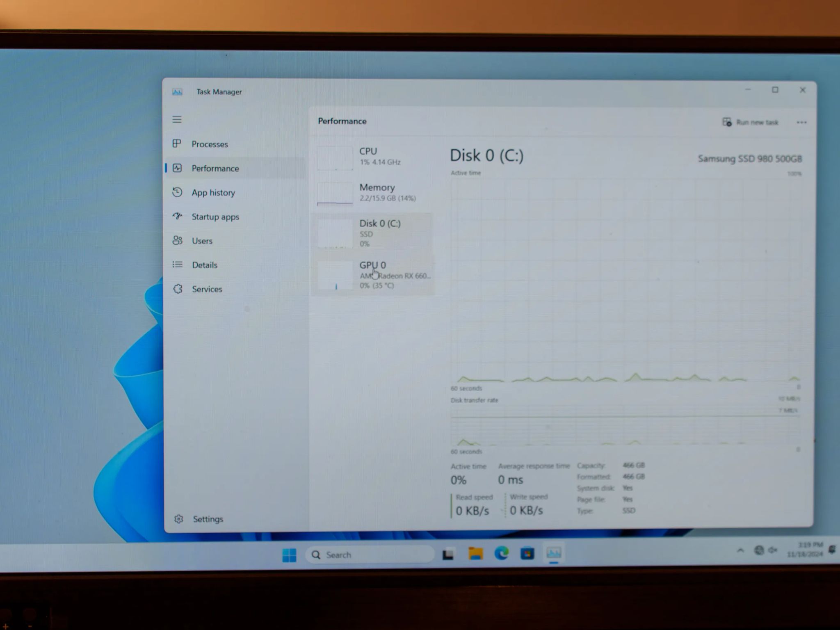Image resolution: width=840 pixels, height=630 pixels.
Task: Select the GPU 0 Radeon entry
Action: (x=372, y=275)
